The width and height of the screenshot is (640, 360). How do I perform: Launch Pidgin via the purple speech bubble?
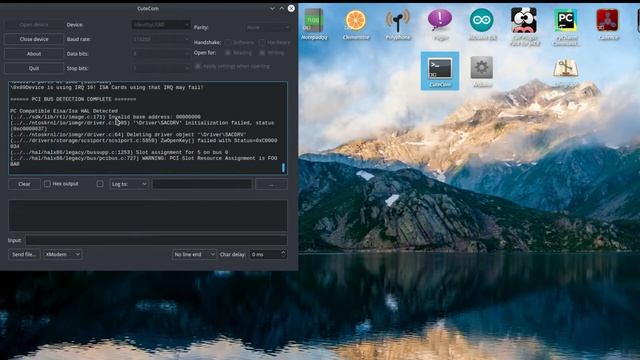pos(440,24)
